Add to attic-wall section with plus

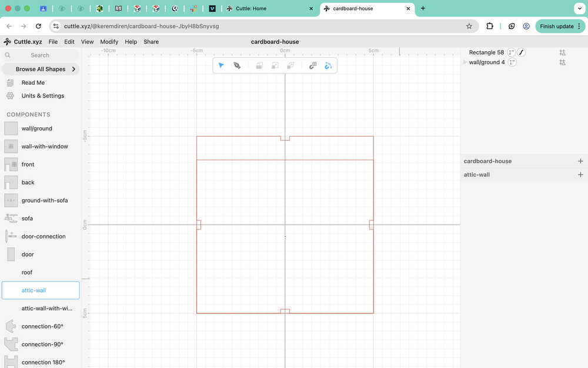(580, 175)
